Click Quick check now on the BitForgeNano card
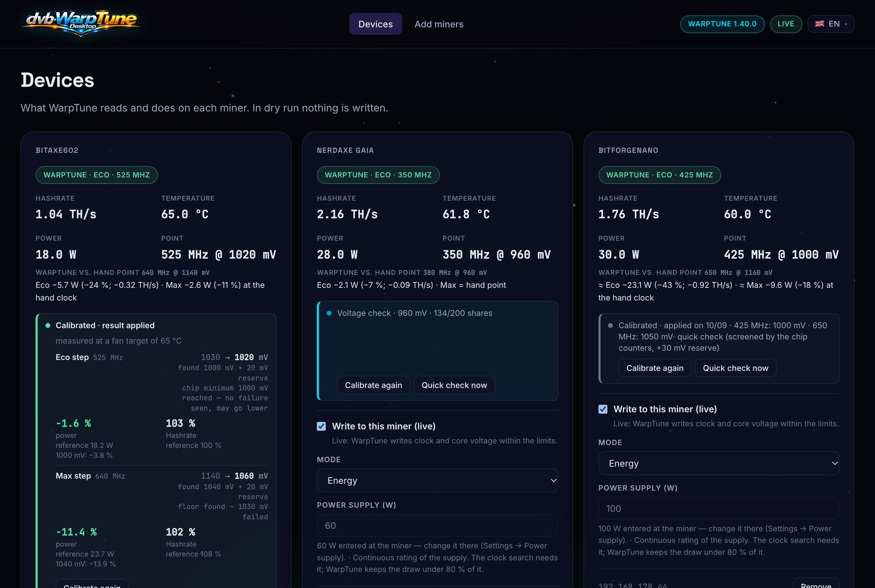875x588 pixels. pos(736,368)
